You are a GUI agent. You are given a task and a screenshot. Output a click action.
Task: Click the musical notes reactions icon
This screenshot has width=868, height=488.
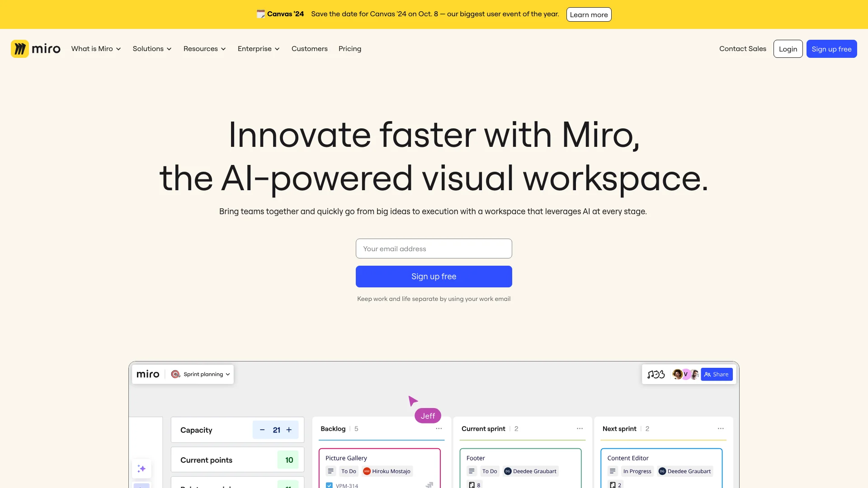656,374
